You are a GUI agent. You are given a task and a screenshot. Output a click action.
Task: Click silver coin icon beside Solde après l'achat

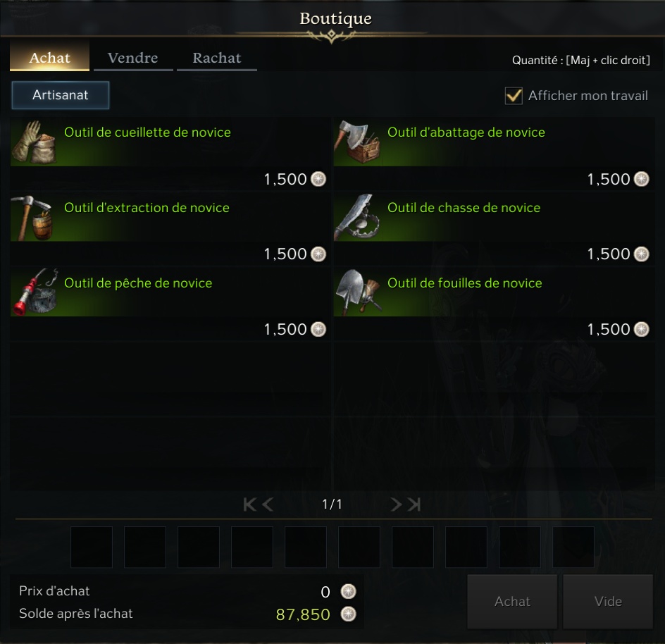click(348, 614)
